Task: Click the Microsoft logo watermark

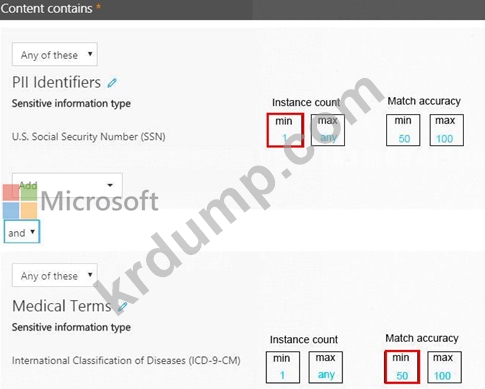Action: coord(81,201)
